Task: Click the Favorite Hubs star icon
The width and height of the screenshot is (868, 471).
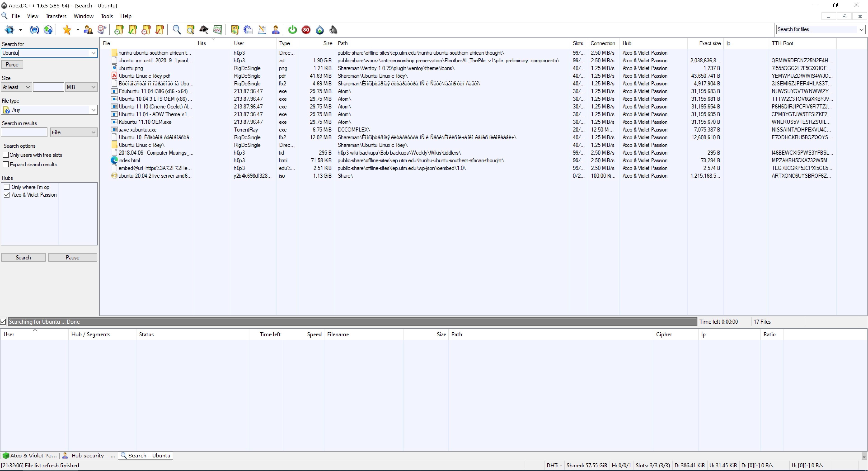Action: pyautogui.click(x=67, y=30)
